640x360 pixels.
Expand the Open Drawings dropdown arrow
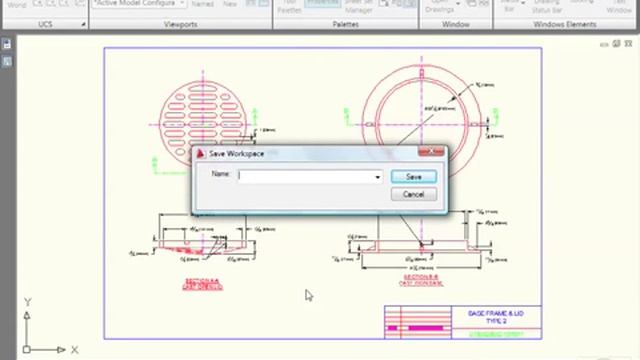coord(458,4)
